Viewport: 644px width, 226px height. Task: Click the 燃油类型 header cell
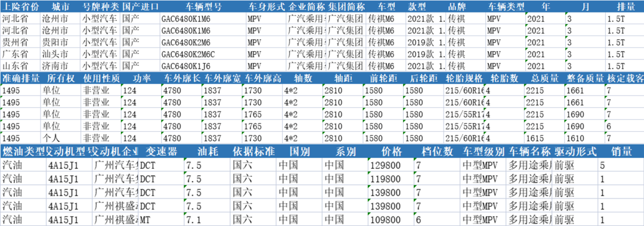coord(23,151)
